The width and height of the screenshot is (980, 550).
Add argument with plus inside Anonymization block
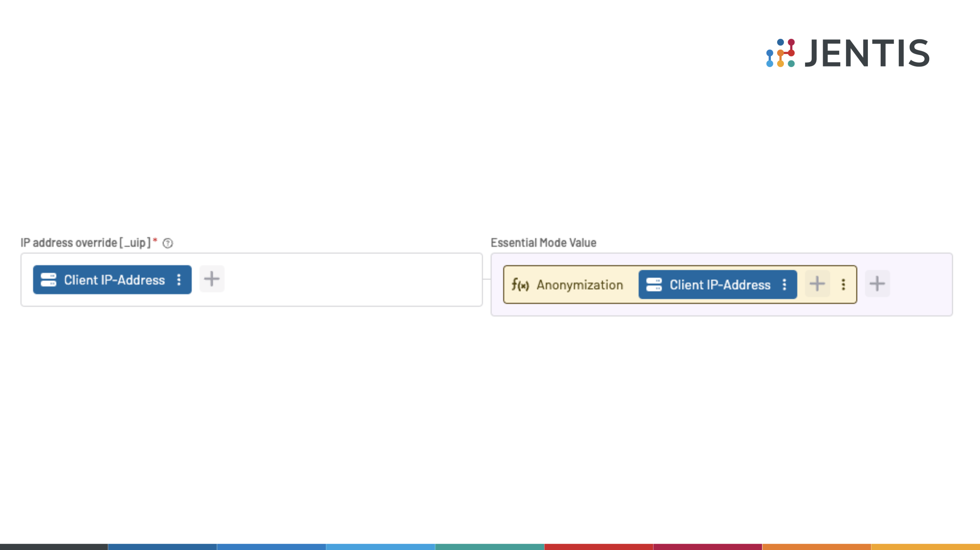coord(817,284)
